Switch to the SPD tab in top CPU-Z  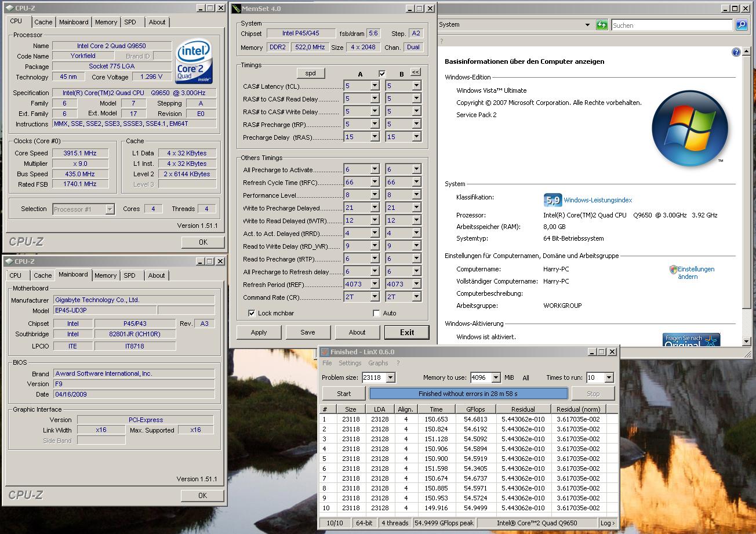click(130, 22)
